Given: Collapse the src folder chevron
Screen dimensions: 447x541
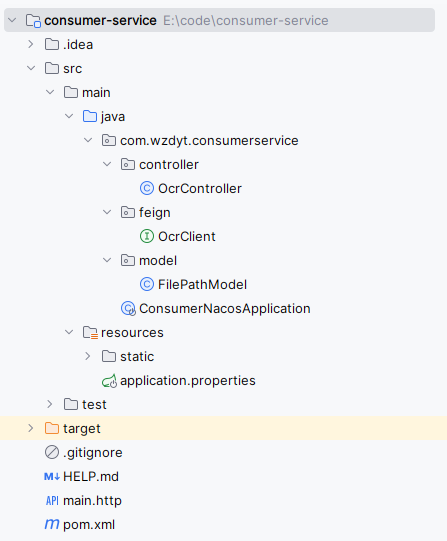Looking at the screenshot, I should 31,68.
